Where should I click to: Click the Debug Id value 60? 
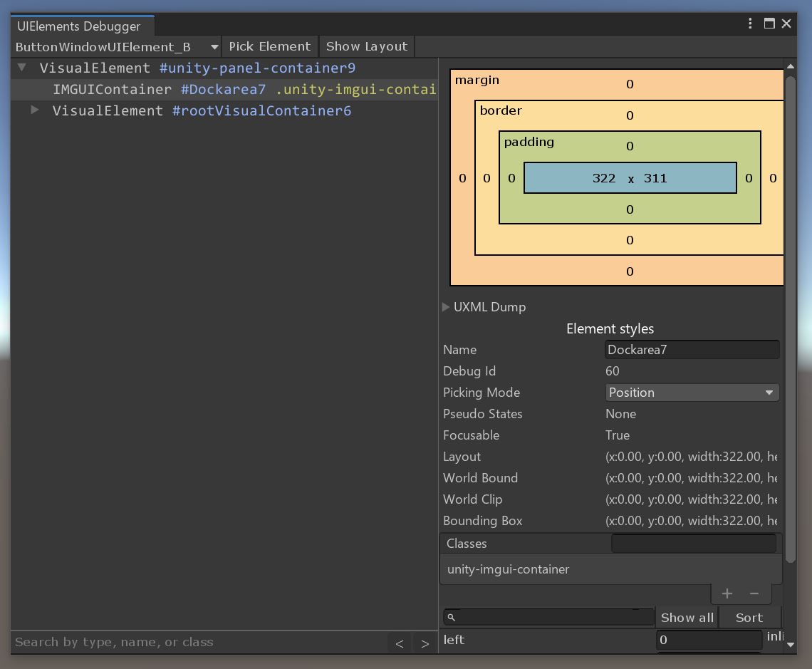(x=612, y=370)
